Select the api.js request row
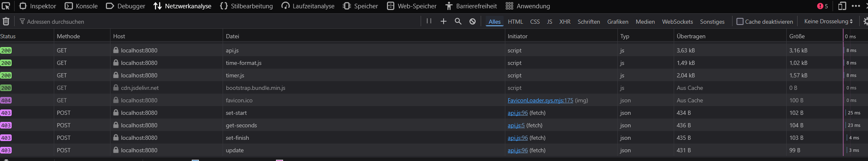Viewport: 868px width, 161px height. pos(434,50)
